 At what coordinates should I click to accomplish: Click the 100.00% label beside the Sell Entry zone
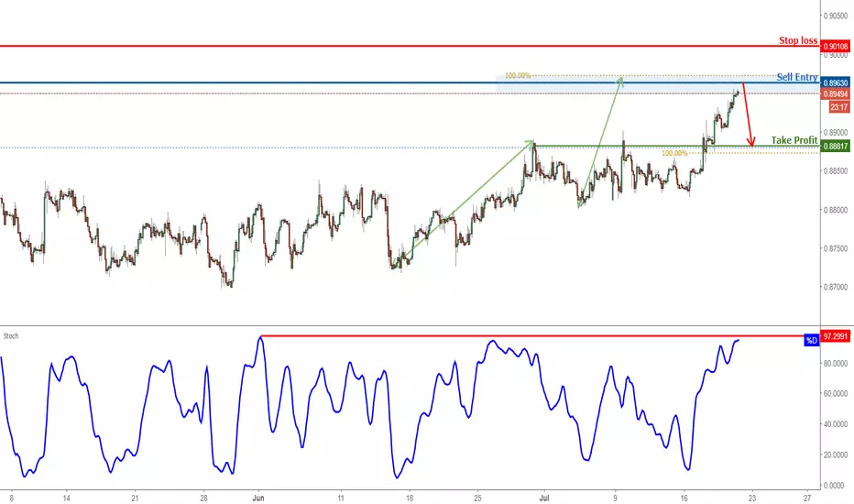pyautogui.click(x=518, y=76)
